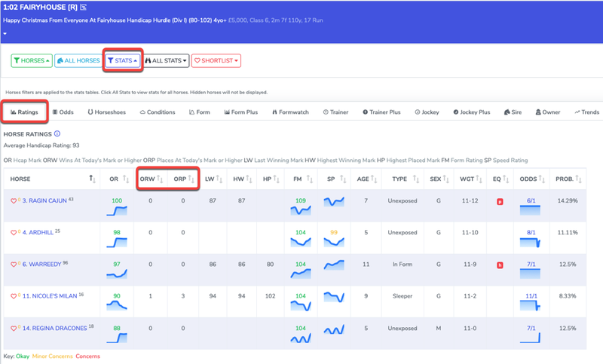This screenshot has width=603, height=364.
Task: Click the OR sparkline chart for Nicole's Milan
Action: tap(116, 305)
